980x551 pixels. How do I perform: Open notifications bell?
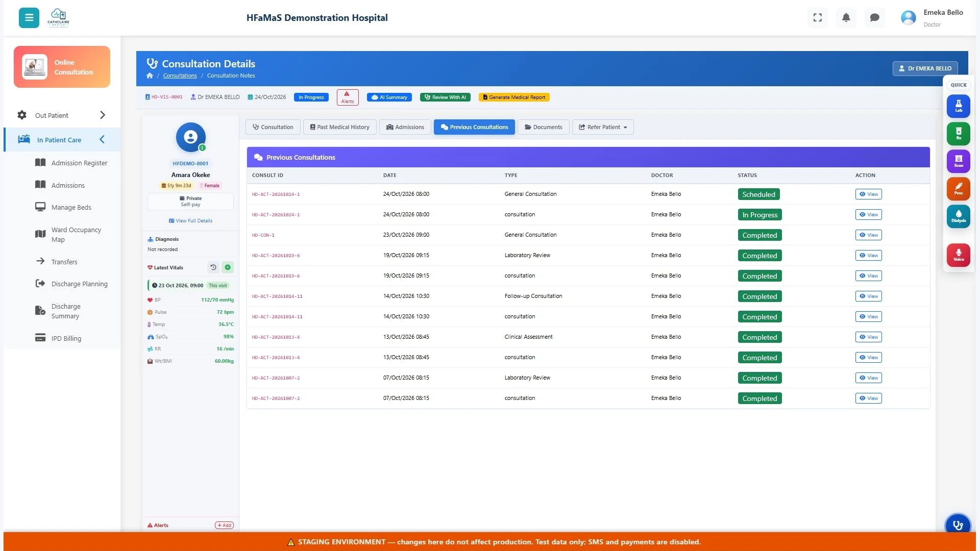pyautogui.click(x=846, y=18)
